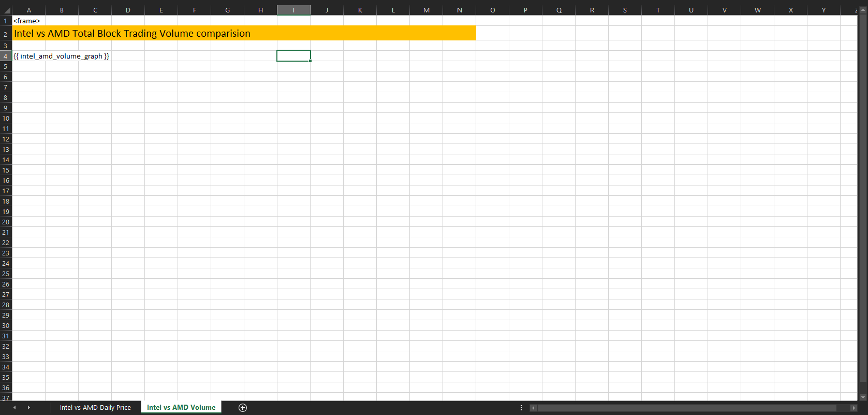Click cell containing <frame> text
Image resolution: width=868 pixels, height=415 pixels.
29,21
